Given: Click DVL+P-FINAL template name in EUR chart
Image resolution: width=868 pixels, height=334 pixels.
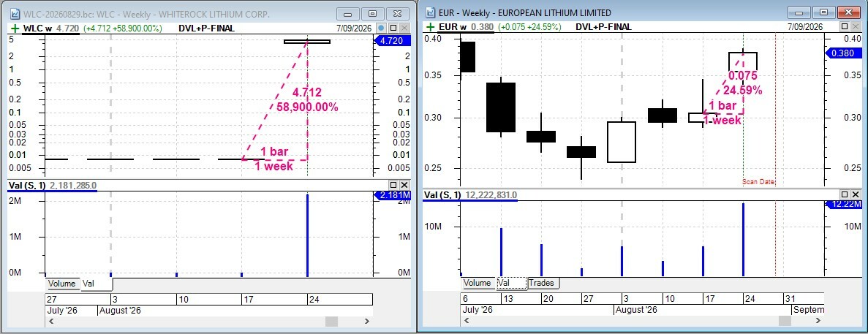Looking at the screenshot, I should [603, 27].
